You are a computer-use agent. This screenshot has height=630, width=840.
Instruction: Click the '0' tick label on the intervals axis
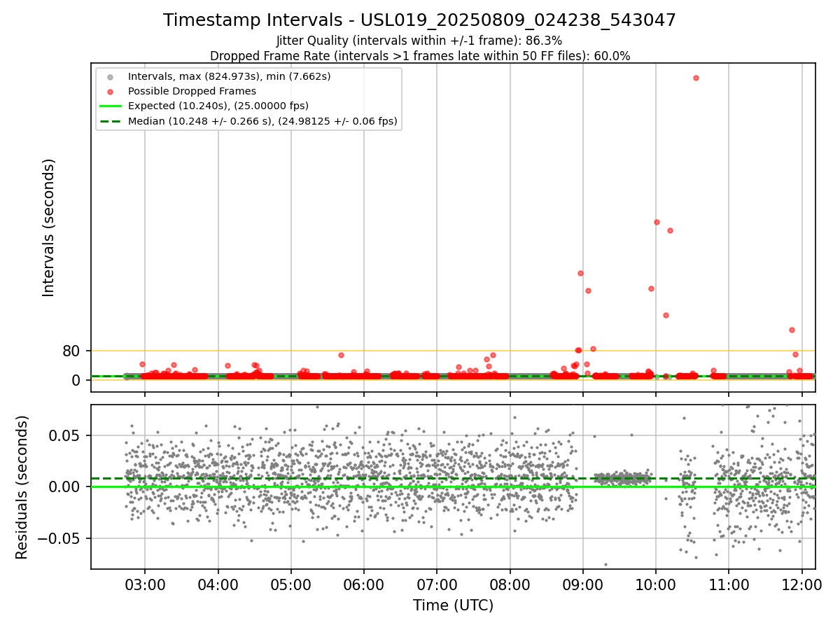coord(76,380)
